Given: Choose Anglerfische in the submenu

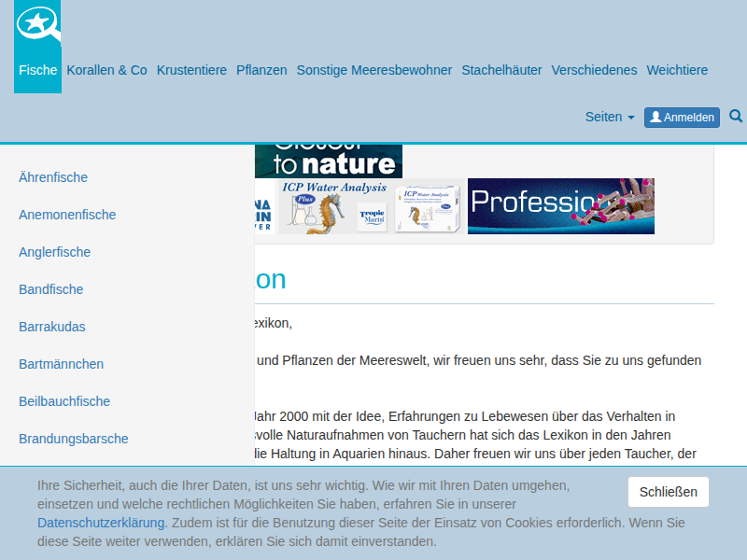Looking at the screenshot, I should [x=54, y=252].
